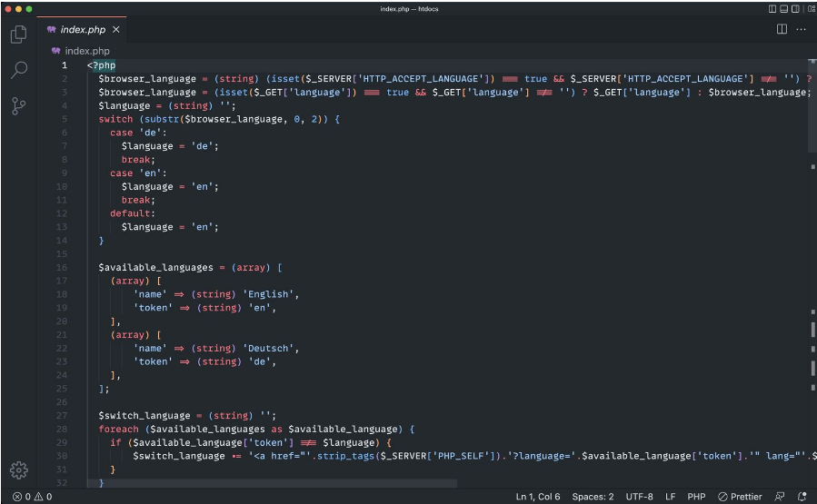This screenshot has height=504, width=817.
Task: Click the horizontal scrollbar under the code
Action: tap(272, 484)
